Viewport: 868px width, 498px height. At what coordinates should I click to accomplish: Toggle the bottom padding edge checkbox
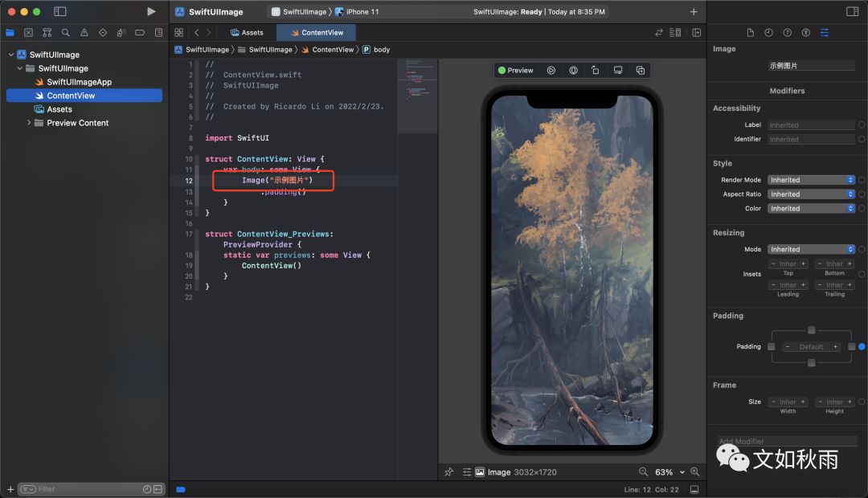812,363
